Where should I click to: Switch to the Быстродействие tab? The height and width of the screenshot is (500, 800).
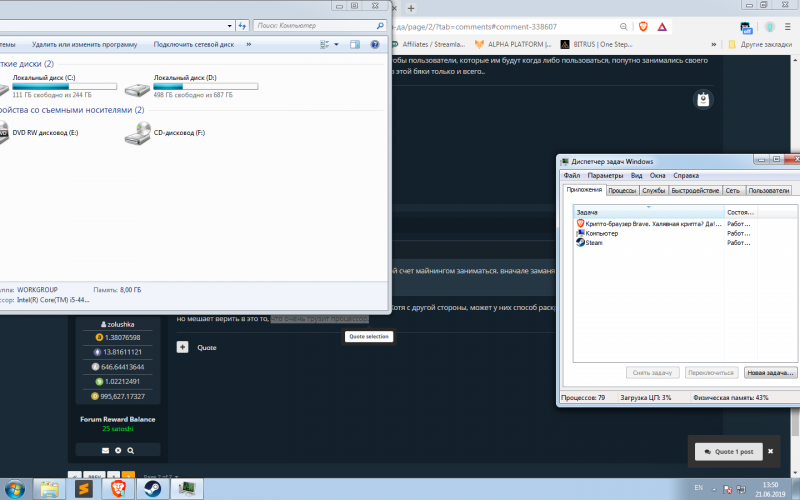pos(695,190)
